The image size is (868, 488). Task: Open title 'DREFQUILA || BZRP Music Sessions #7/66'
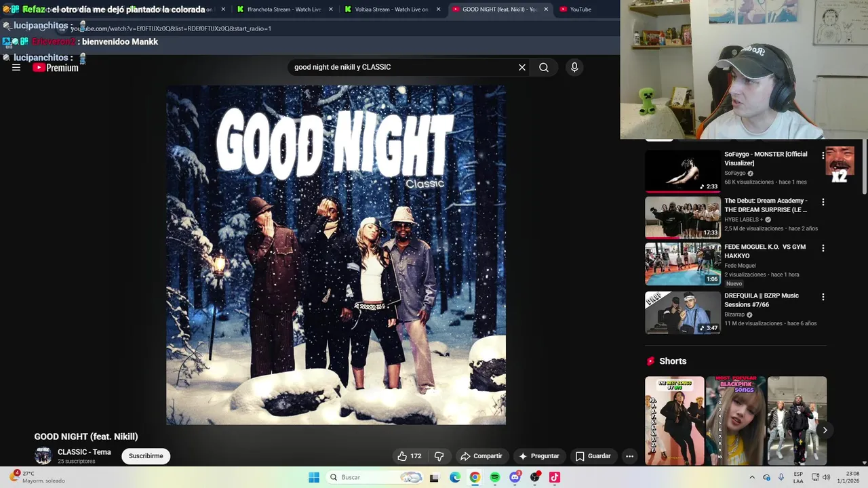coord(762,300)
